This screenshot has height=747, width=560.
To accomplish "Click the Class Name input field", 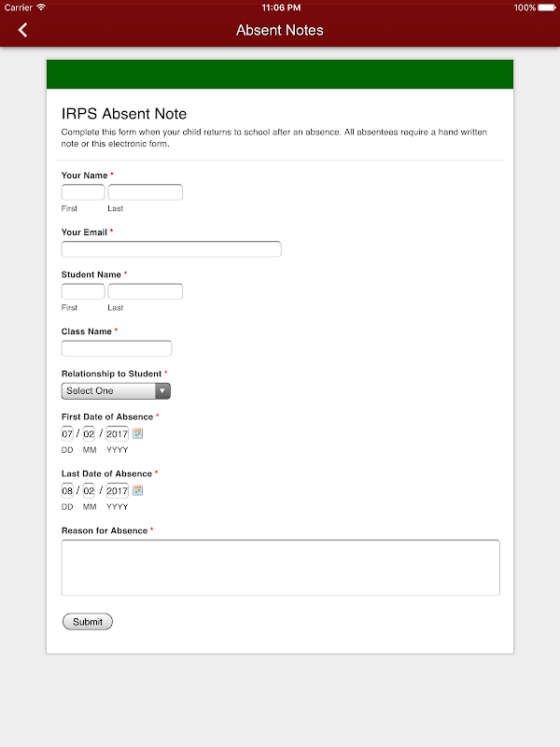I will (117, 348).
